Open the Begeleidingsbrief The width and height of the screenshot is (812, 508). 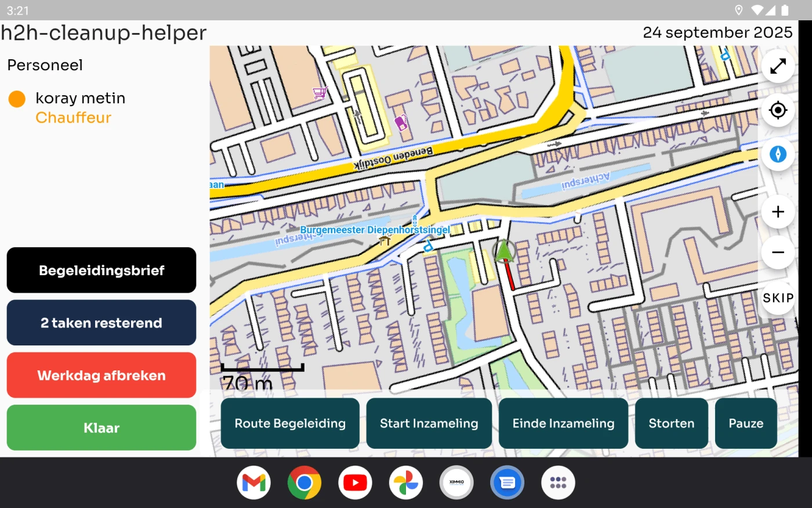click(x=101, y=270)
